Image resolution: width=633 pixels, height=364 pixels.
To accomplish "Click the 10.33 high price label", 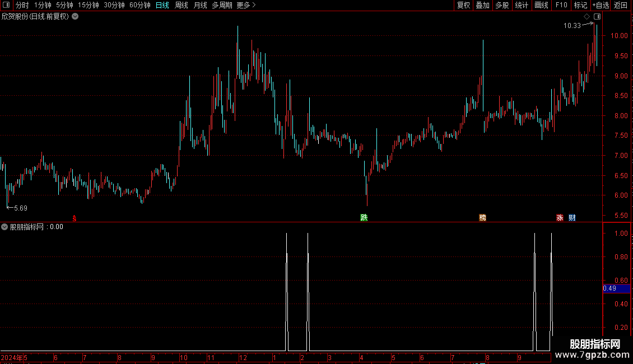I will click(x=572, y=25).
